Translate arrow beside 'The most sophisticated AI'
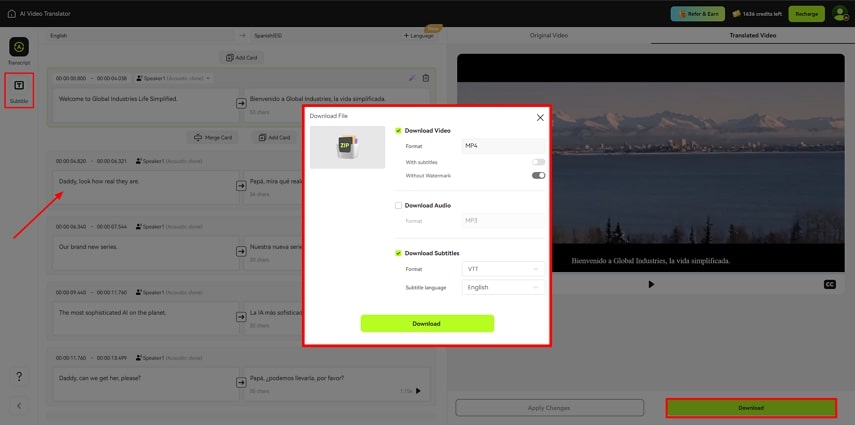The height and width of the screenshot is (425, 855). coord(241,317)
